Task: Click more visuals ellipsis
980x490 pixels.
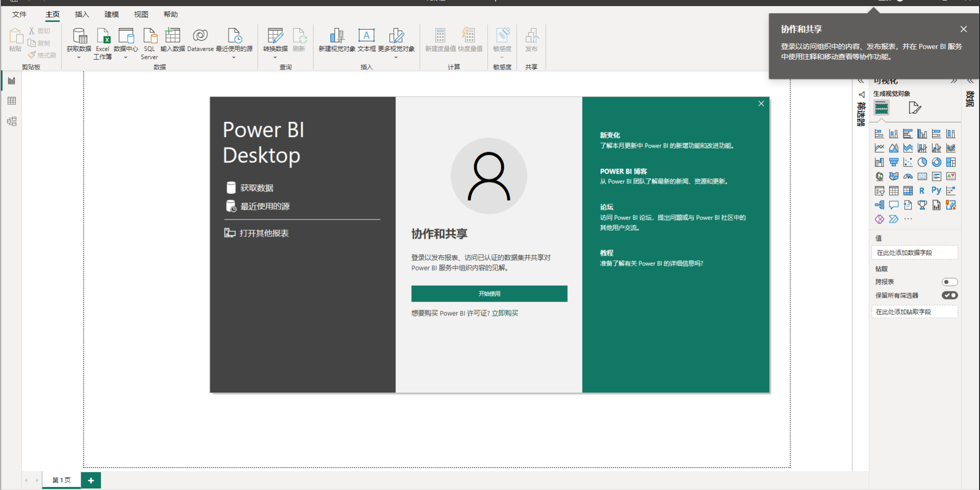Action: [x=908, y=219]
